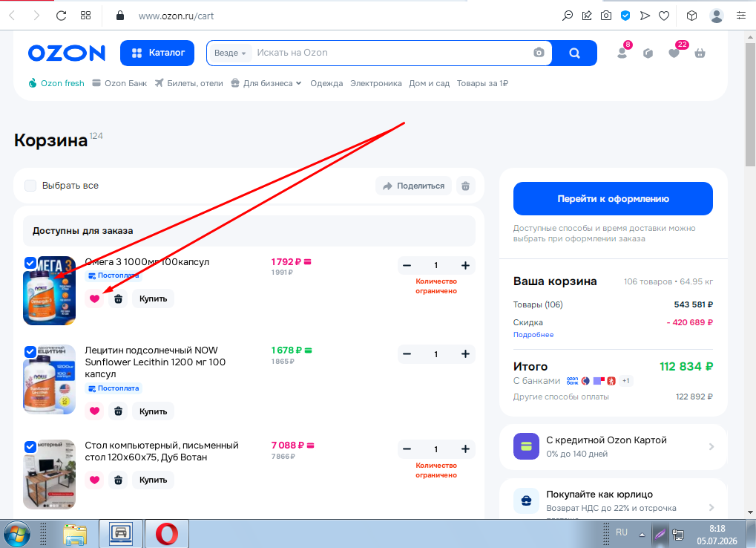Go back with the browser back arrow

click(13, 16)
